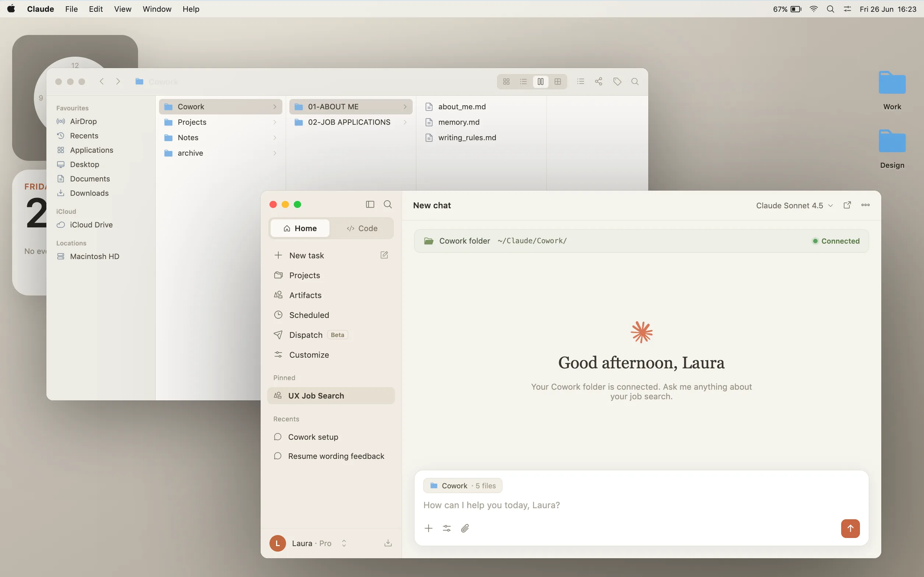Toggle the Claude sidebar panel icon
The image size is (924, 577).
tap(370, 205)
